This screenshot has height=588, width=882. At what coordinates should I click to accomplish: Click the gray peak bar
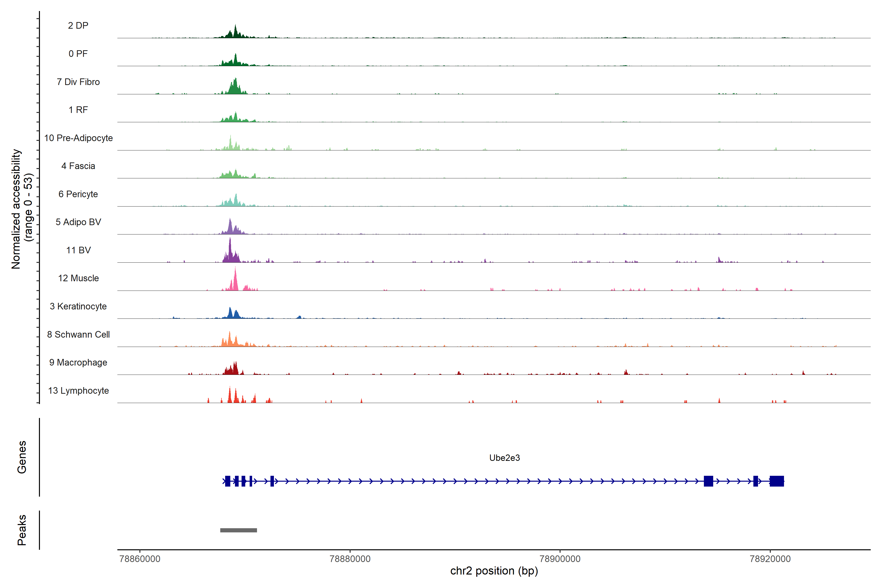pyautogui.click(x=238, y=530)
